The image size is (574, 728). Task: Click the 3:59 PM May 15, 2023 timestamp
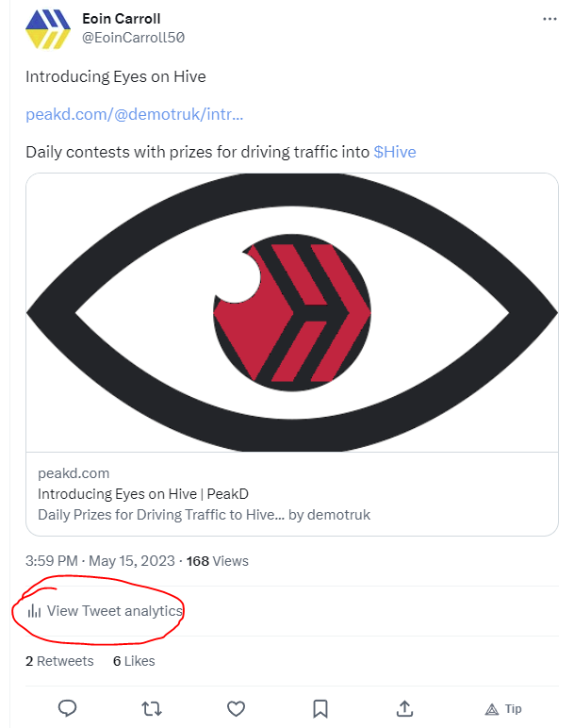point(100,560)
